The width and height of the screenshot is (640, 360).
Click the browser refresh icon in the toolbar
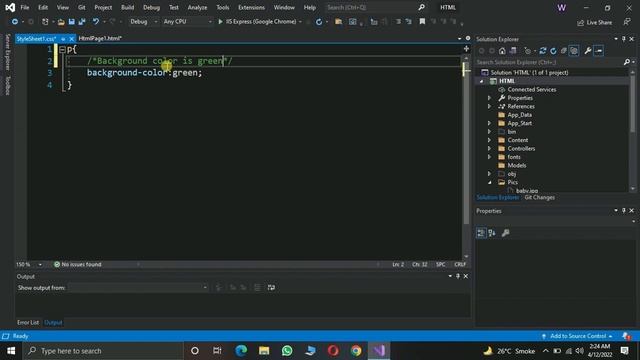319,22
